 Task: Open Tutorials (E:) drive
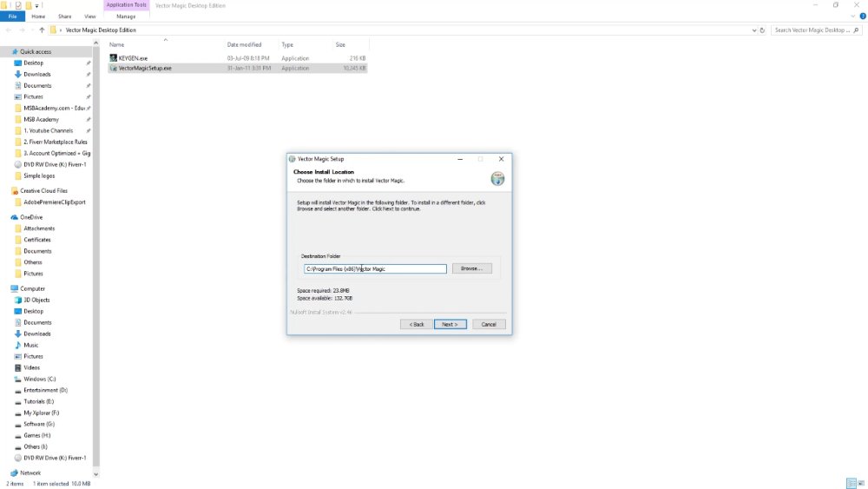click(x=38, y=401)
